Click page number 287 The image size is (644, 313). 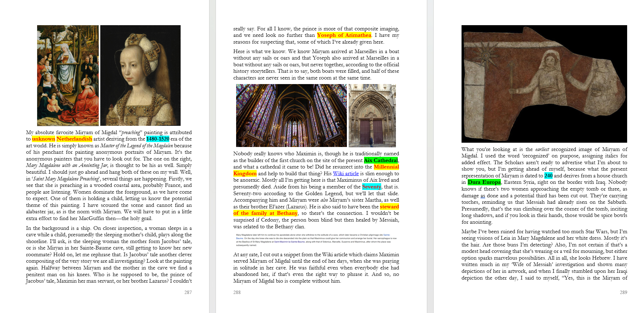(188, 292)
